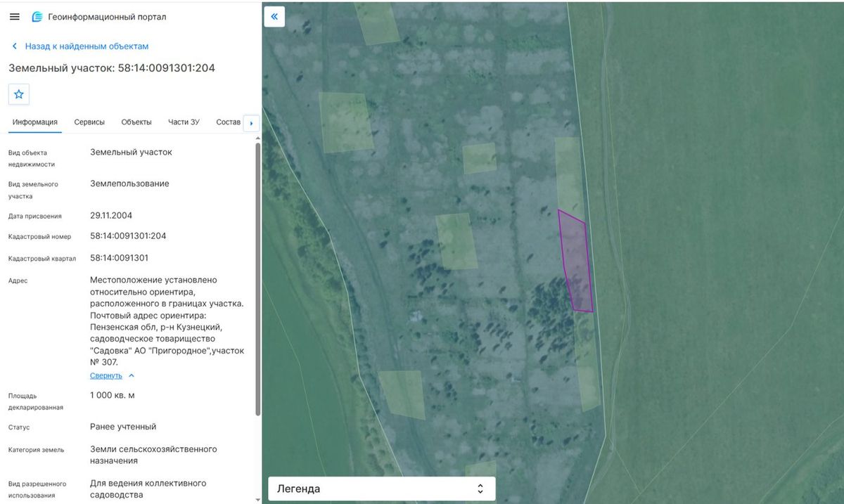The height and width of the screenshot is (504, 844).
Task: Click the Адрес field label
Action: click(x=18, y=280)
